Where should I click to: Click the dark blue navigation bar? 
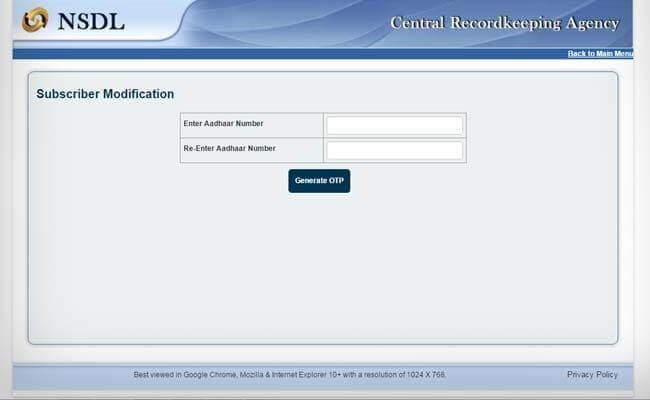[300, 53]
